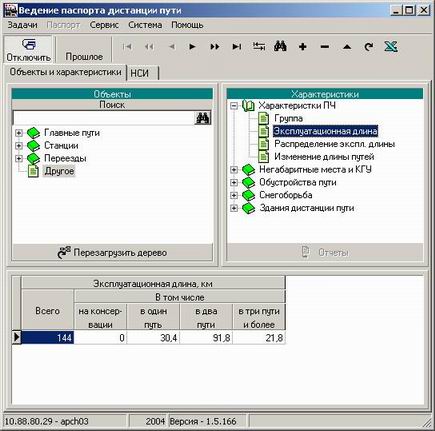Click the Всего column header
435x431 pixels.
click(48, 310)
